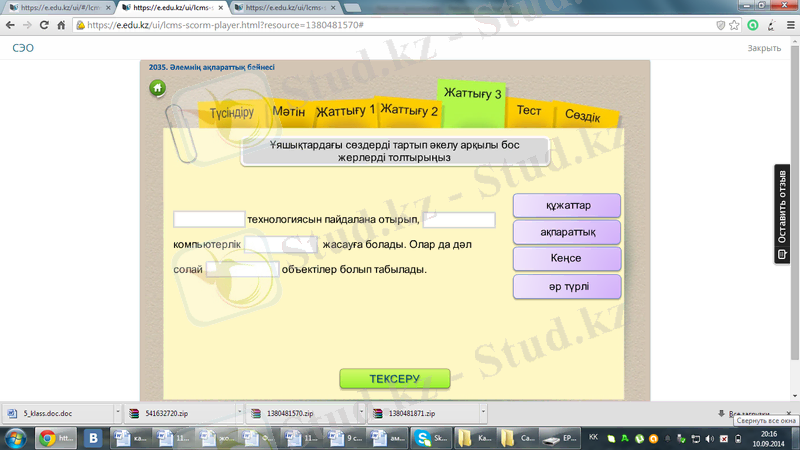Image resolution: width=800 pixels, height=450 pixels.
Task: Select the құжаттар word tile
Action: (567, 206)
